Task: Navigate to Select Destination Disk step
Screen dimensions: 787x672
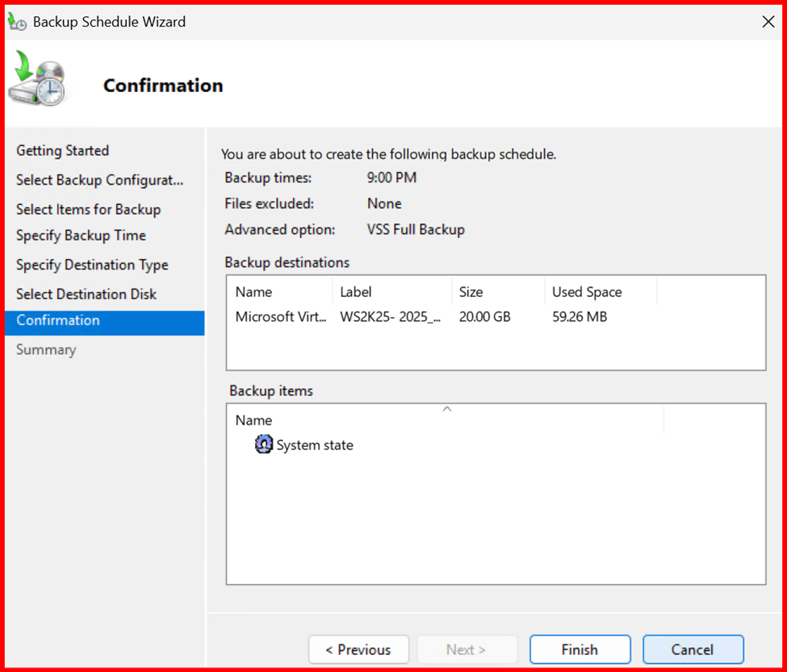Action: click(86, 294)
